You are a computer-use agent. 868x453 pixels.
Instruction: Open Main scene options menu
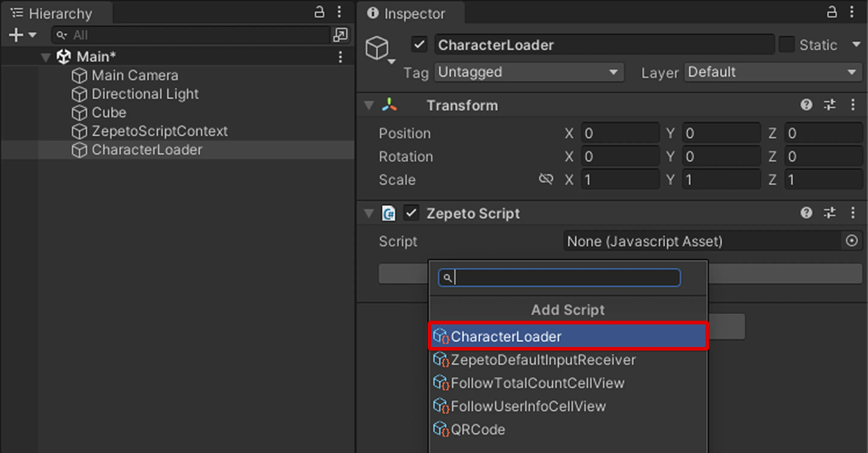340,57
